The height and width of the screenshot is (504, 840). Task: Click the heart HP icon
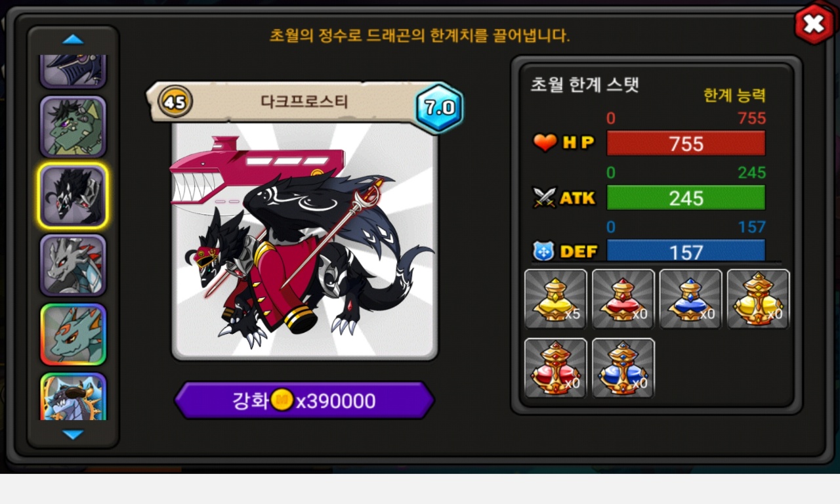click(545, 142)
